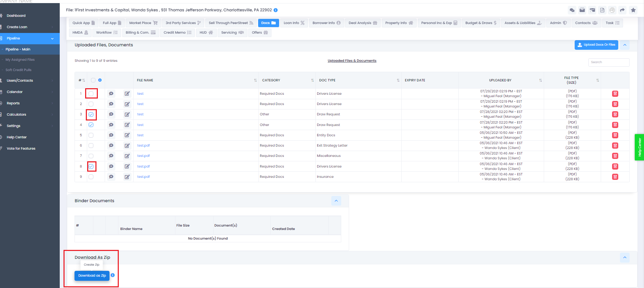
Task: Click Upload Docs Or Files button
Action: (596, 45)
